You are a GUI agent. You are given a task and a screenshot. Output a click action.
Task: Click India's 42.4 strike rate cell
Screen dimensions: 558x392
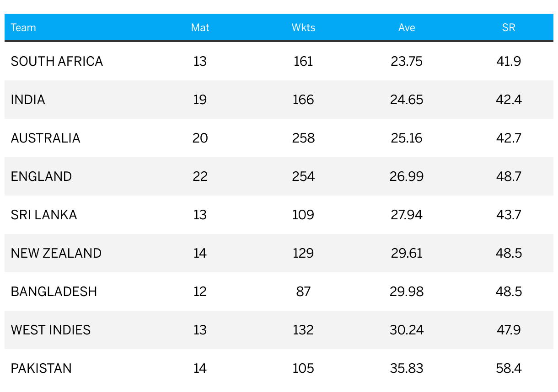point(509,100)
